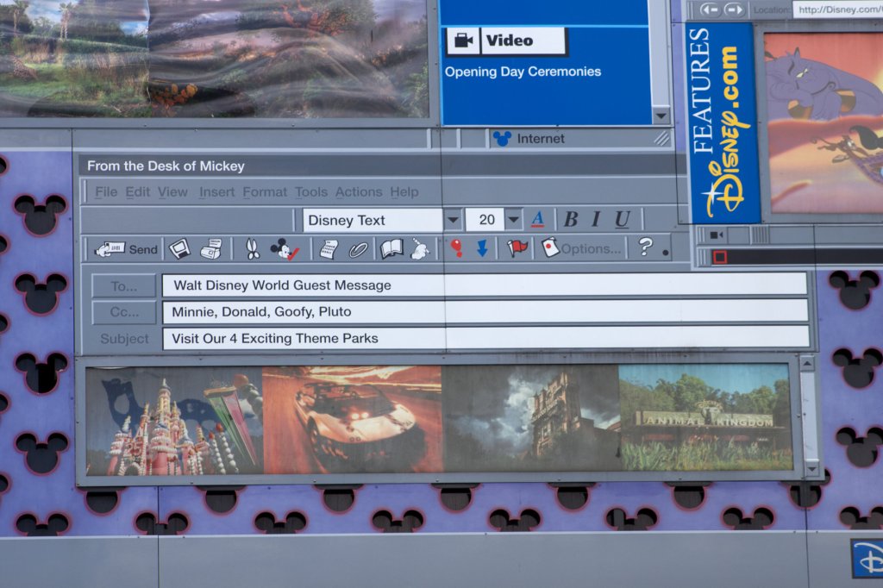The height and width of the screenshot is (588, 883).
Task: Pick font color with the red-underlined A
Action: tap(538, 220)
